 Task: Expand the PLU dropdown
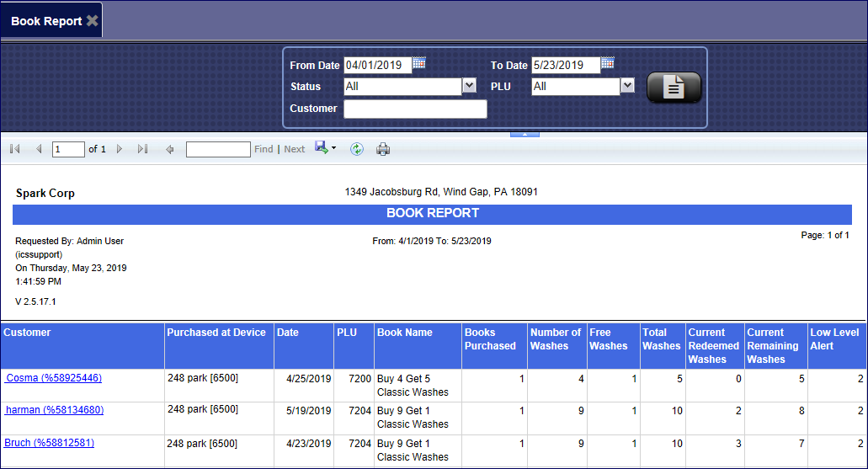coord(627,86)
